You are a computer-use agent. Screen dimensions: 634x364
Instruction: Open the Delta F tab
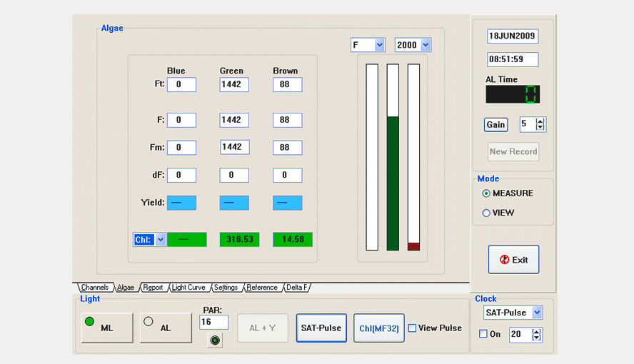(297, 287)
